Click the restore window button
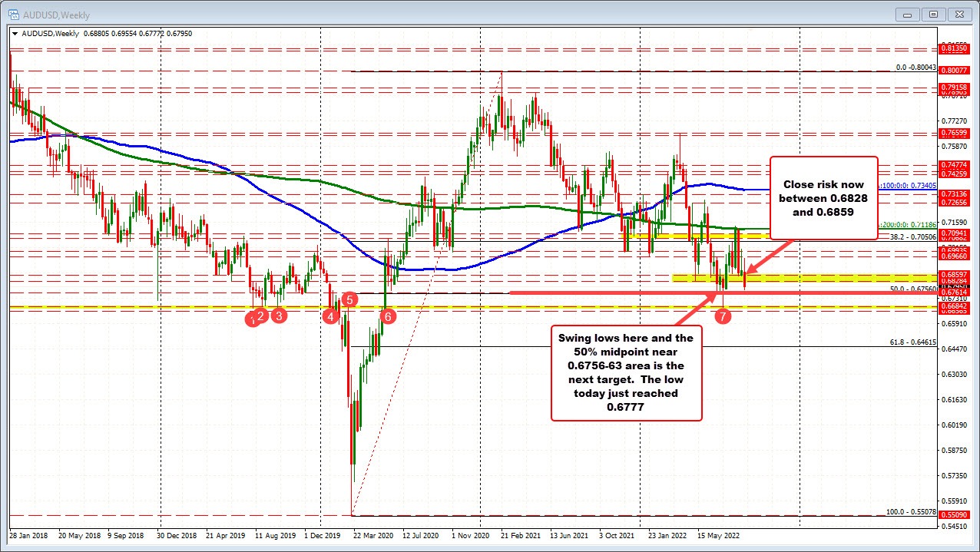The image size is (980, 552). (933, 14)
